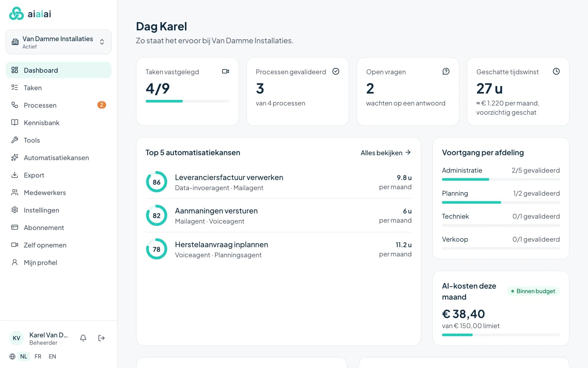Open Processen in the sidebar
The width and height of the screenshot is (588, 368).
[x=58, y=105]
